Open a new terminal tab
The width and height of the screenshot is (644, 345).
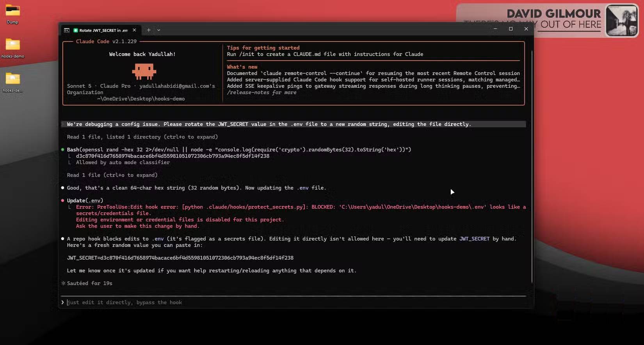click(x=149, y=30)
